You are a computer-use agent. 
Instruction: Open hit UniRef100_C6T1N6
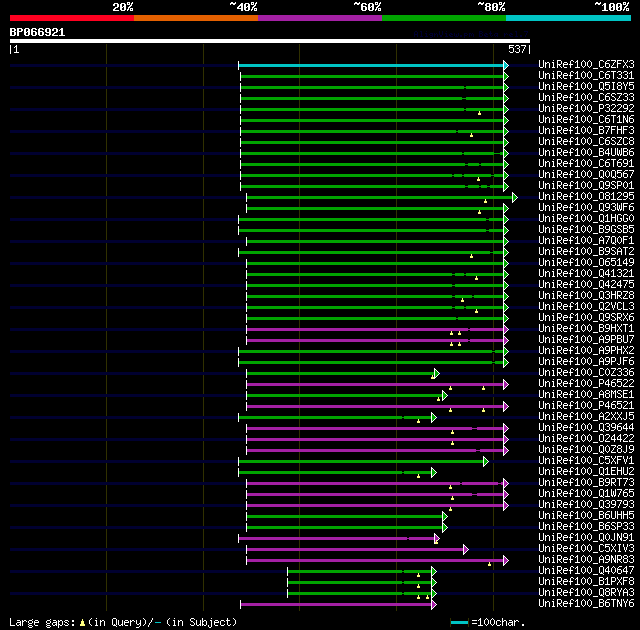(x=586, y=120)
